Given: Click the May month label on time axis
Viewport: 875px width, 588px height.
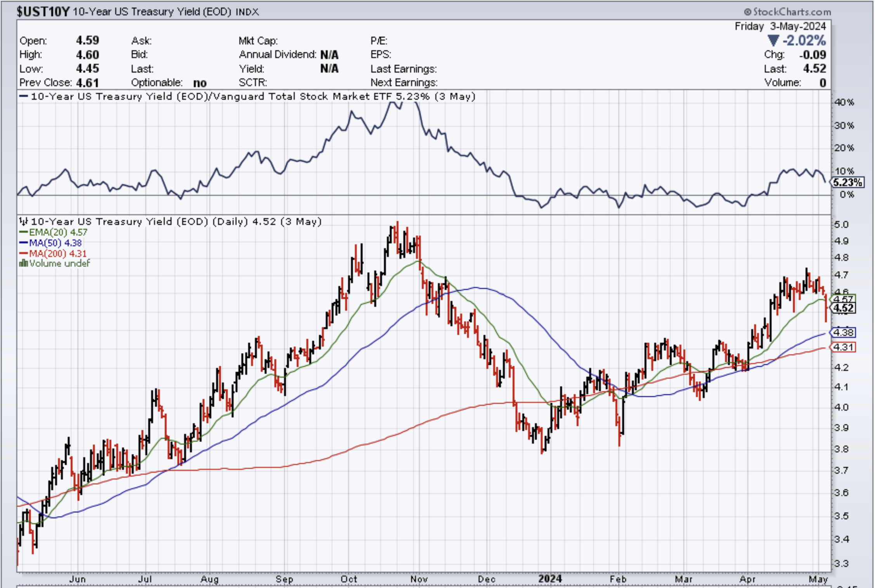Looking at the screenshot, I should [818, 579].
